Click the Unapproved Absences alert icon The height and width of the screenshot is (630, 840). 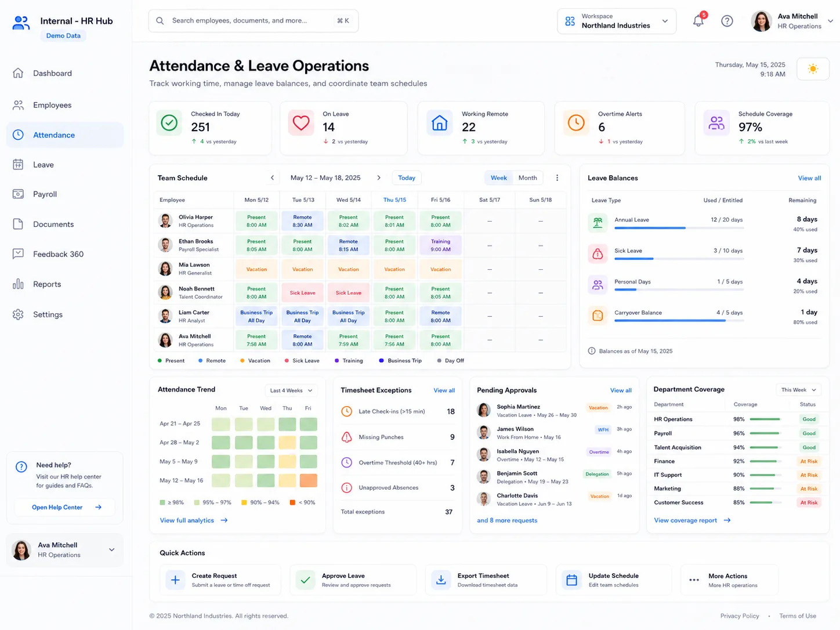point(346,488)
